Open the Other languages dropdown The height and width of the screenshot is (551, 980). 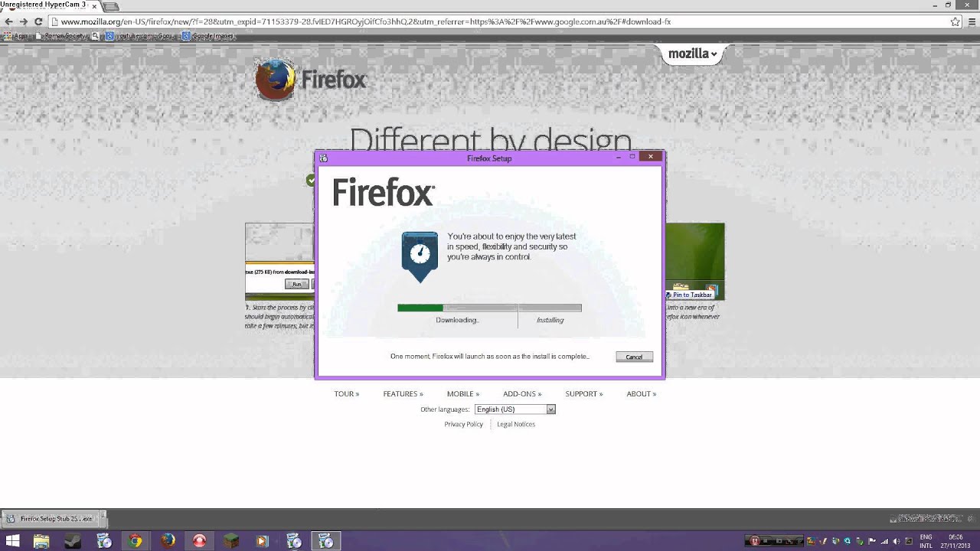pyautogui.click(x=514, y=409)
